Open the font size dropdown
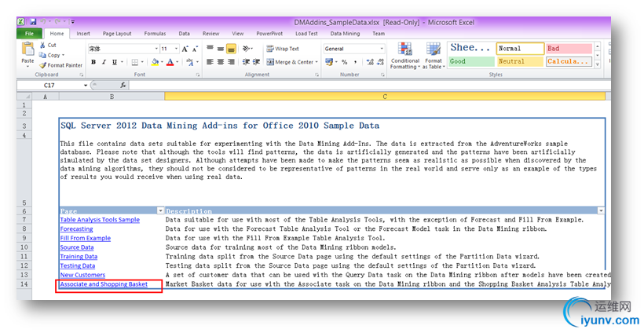 click(x=177, y=49)
